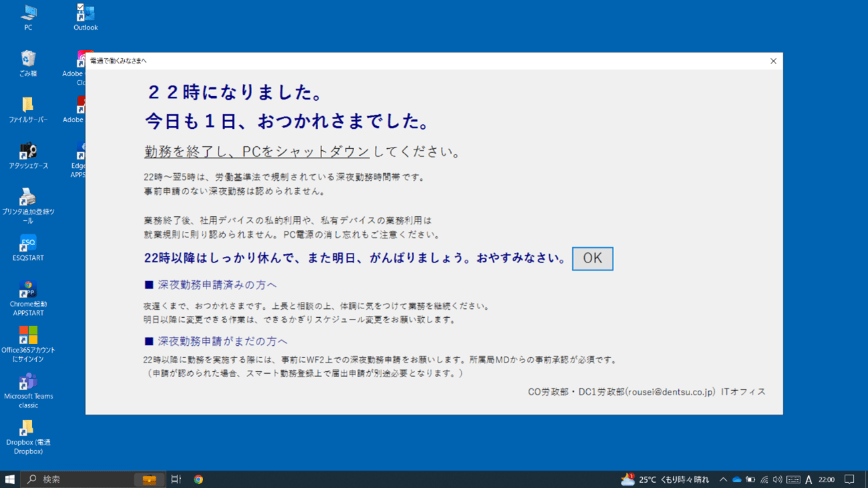Open Google Chrome from the taskbar

coord(198,479)
